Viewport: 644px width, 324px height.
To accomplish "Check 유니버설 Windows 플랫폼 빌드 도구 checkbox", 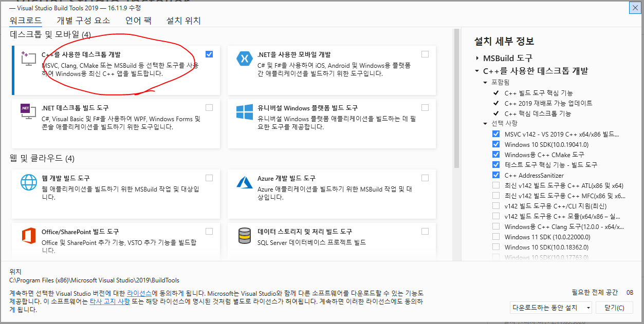I will point(425,108).
